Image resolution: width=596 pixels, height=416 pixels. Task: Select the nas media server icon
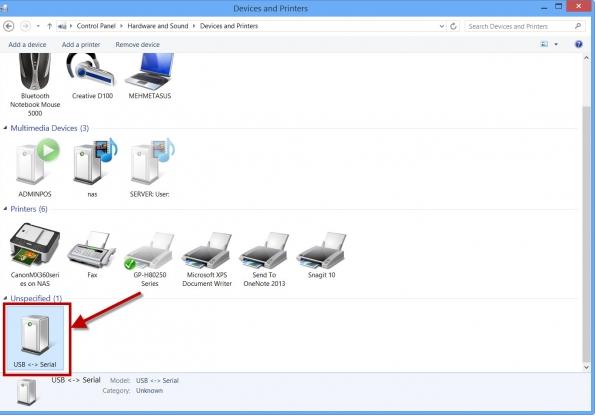point(92,168)
